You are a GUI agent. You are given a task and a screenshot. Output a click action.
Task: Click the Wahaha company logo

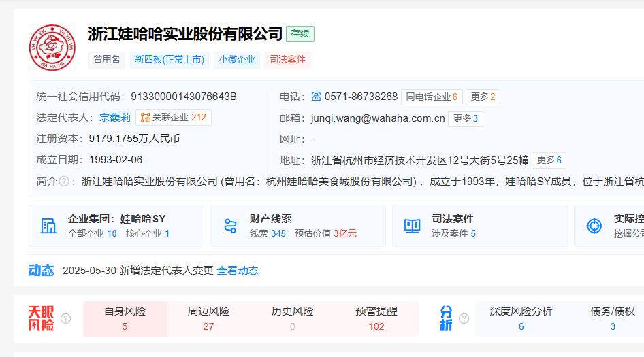52,48
